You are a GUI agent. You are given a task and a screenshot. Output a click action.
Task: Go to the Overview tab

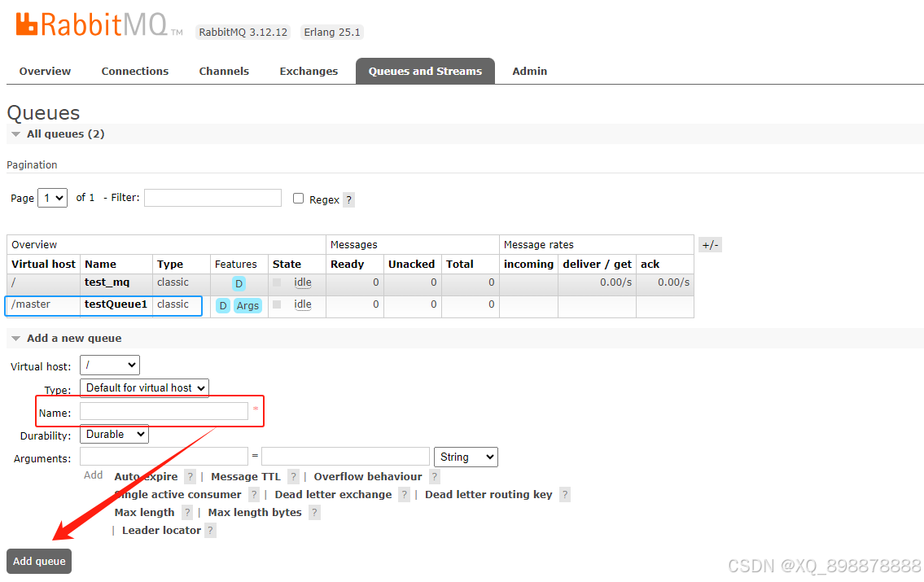point(45,72)
